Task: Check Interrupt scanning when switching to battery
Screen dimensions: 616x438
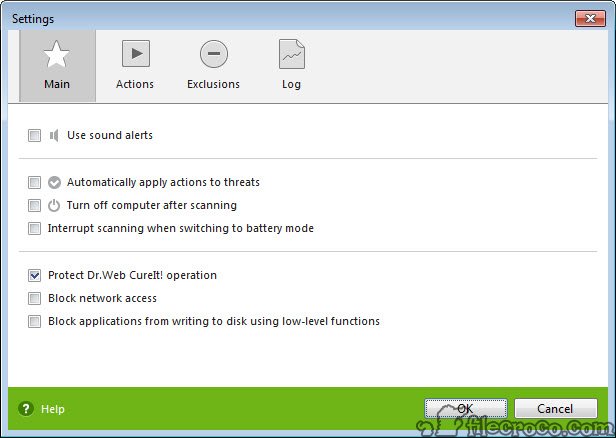Action: [35, 229]
